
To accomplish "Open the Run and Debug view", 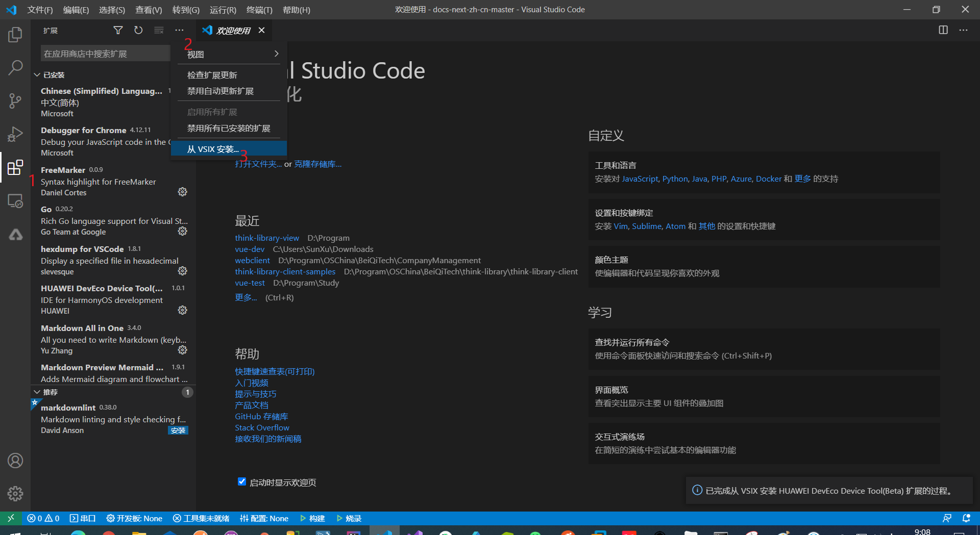I will 15,134.
